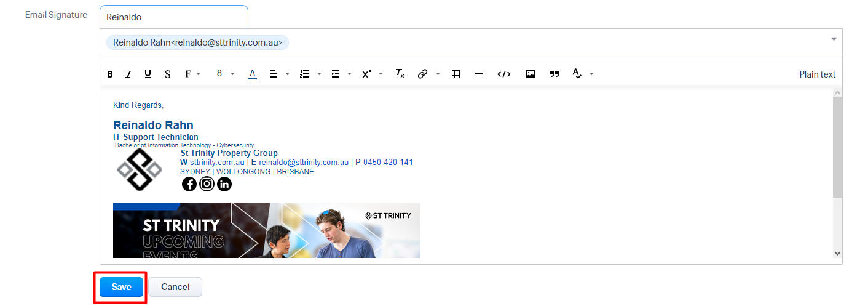Click the editor vertical scrollbar thumb
The width and height of the screenshot is (868, 306).
click(837, 148)
